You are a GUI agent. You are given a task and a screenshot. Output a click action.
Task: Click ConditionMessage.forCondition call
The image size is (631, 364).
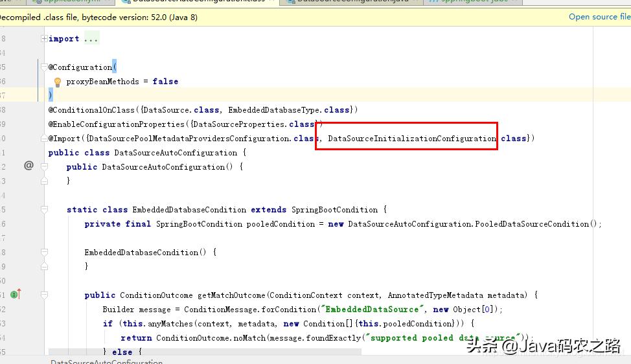click(250, 310)
